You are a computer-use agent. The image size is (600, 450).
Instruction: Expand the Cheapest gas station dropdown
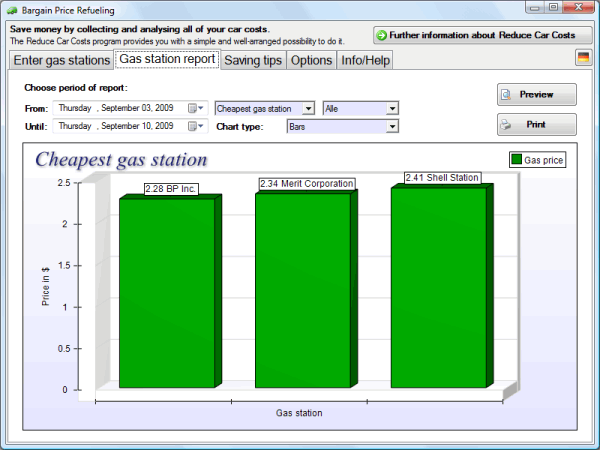point(308,108)
